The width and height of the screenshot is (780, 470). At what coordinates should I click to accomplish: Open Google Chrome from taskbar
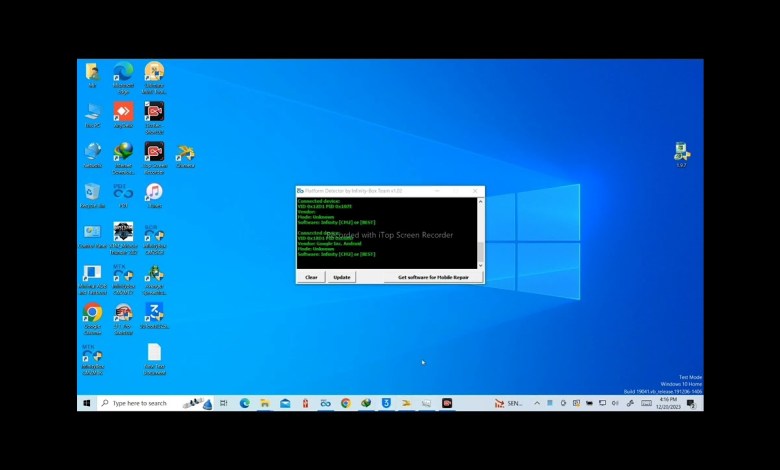(x=346, y=403)
